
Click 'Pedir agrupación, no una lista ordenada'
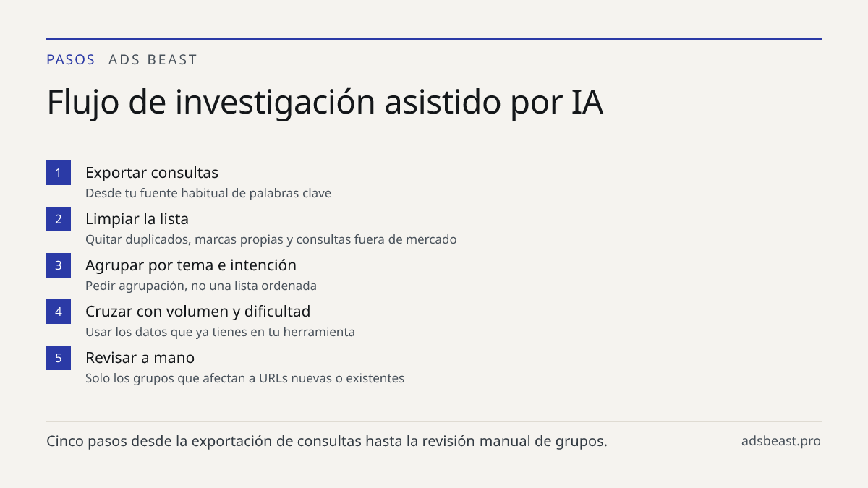201,286
